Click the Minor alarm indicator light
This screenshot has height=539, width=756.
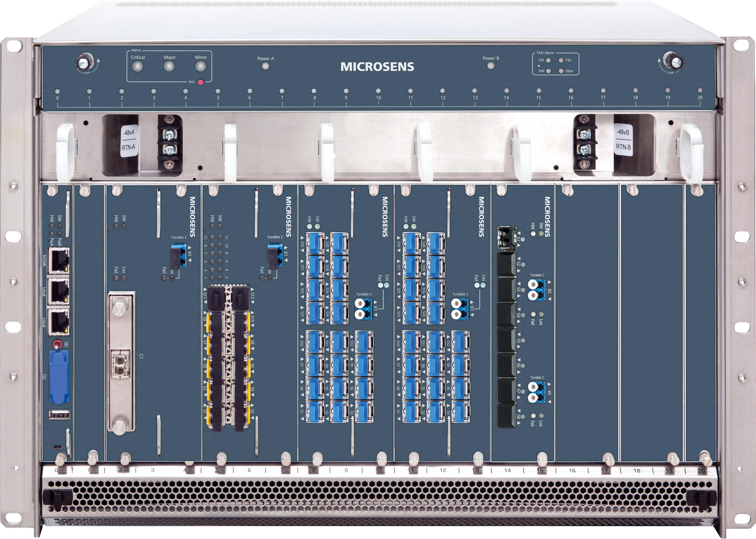[x=200, y=66]
